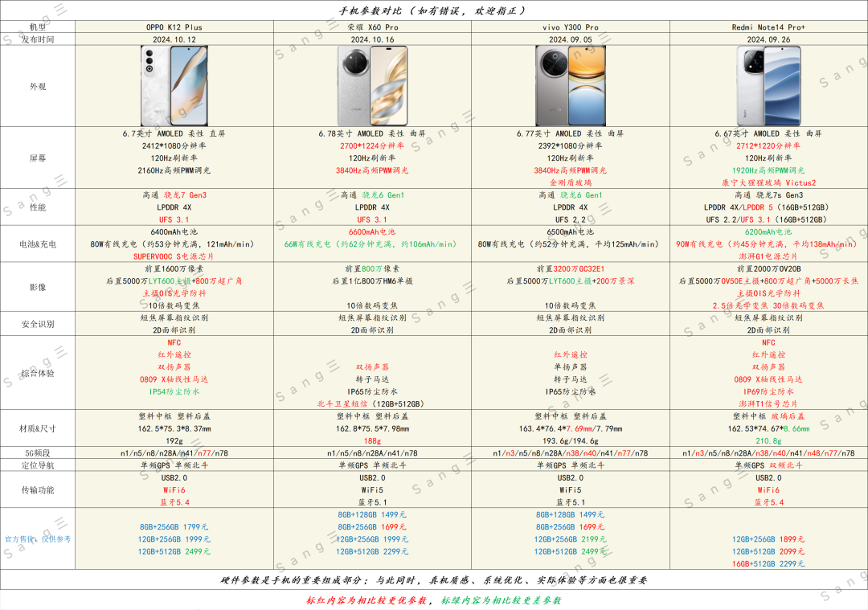Click the "IP69防尘防水" text
This screenshot has height=610, width=868.
point(769,391)
